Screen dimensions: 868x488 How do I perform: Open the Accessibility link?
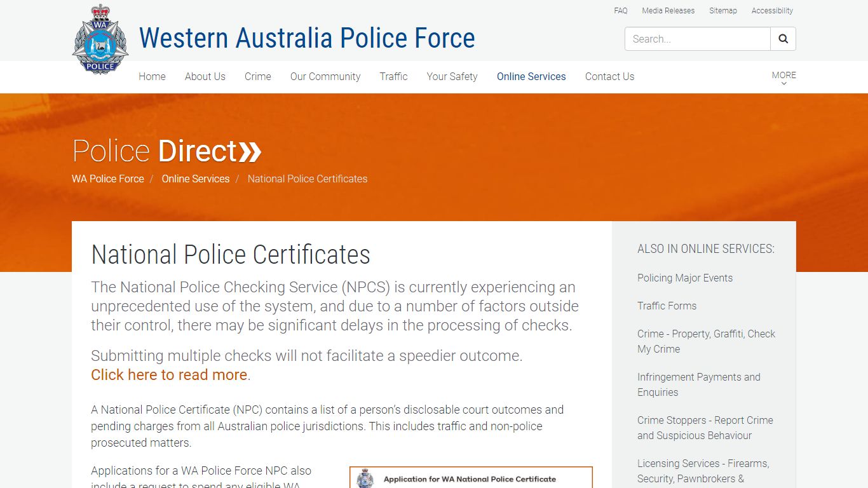(x=772, y=11)
